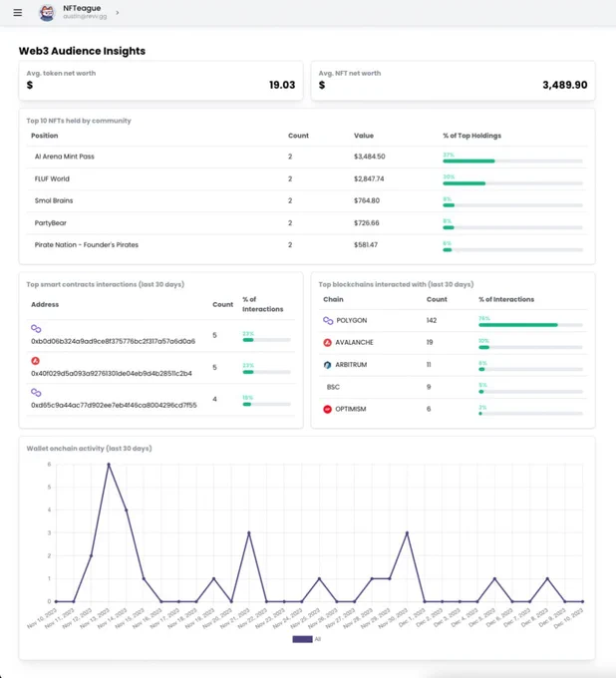Click Wallet onchain activity chart title
Screen dimensions: 616x678
(x=89, y=449)
